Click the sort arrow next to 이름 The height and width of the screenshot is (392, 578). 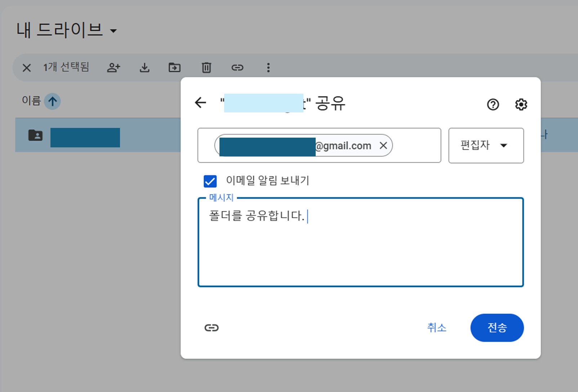pyautogui.click(x=52, y=101)
